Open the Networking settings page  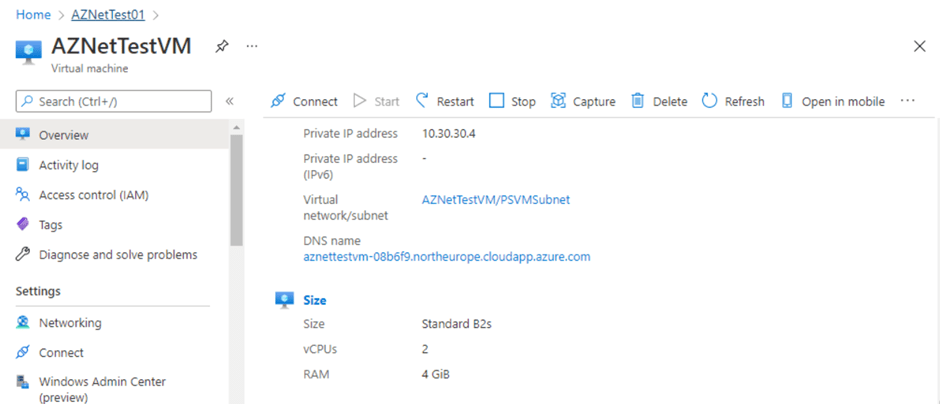click(70, 323)
